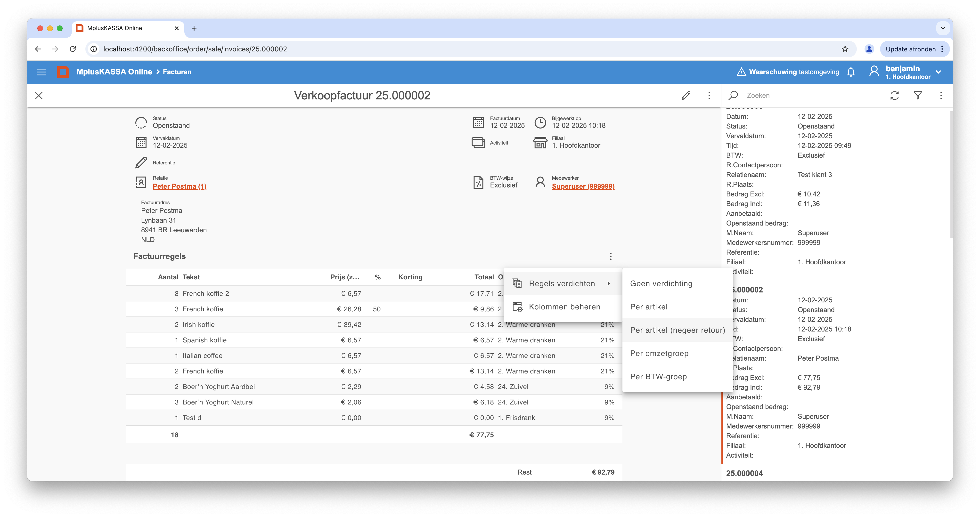Open the browser tab list chevron
980x517 pixels.
click(943, 28)
